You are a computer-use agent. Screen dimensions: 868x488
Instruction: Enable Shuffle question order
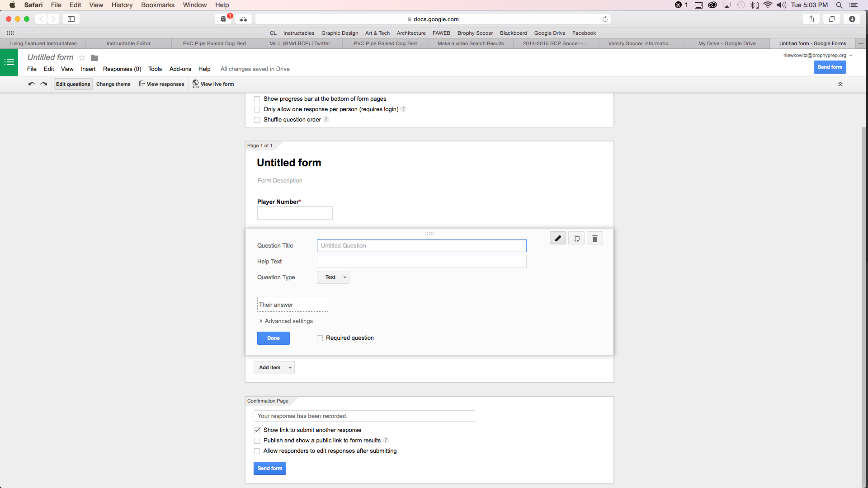pos(257,120)
